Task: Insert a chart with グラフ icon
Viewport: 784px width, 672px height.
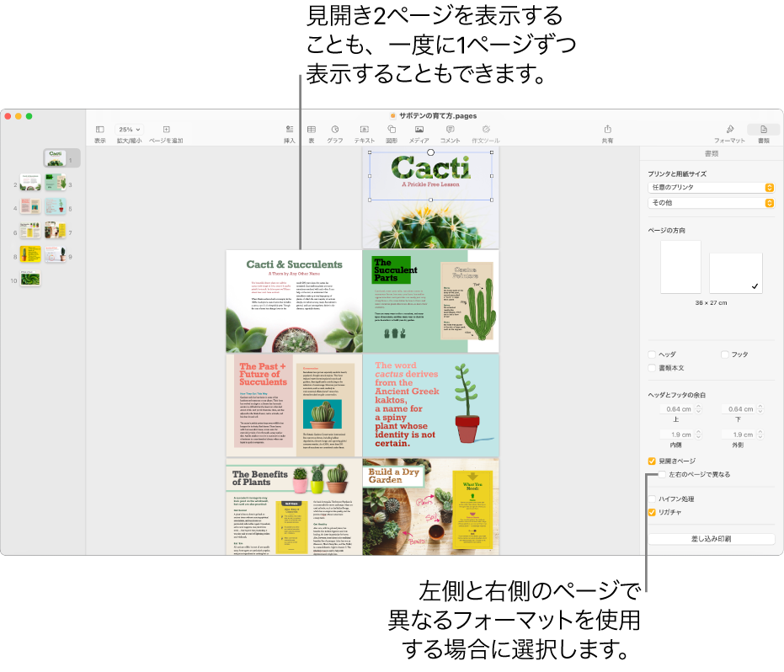Action: [x=335, y=130]
